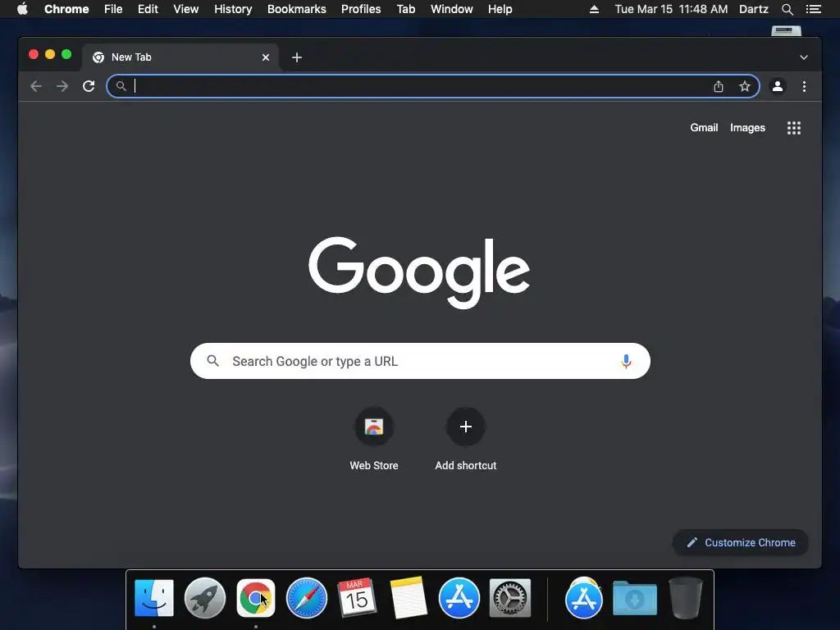The height and width of the screenshot is (630, 840).
Task: Click the forward navigation arrow
Action: [62, 86]
